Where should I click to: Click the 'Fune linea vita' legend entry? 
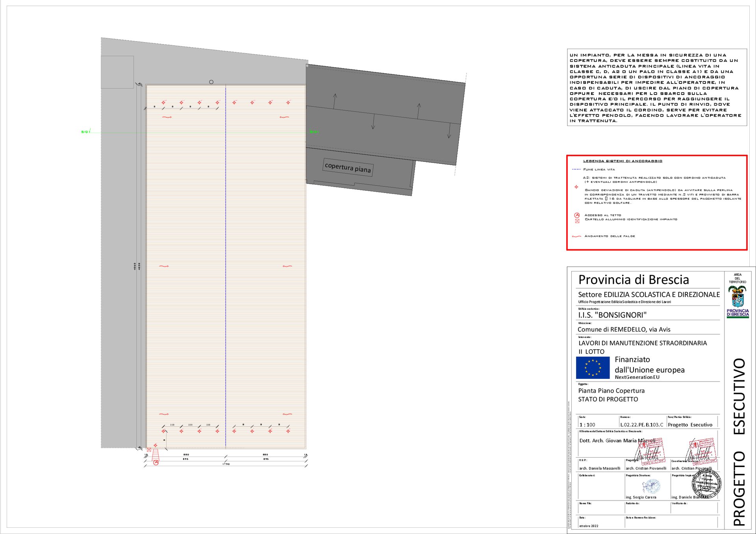tap(599, 169)
